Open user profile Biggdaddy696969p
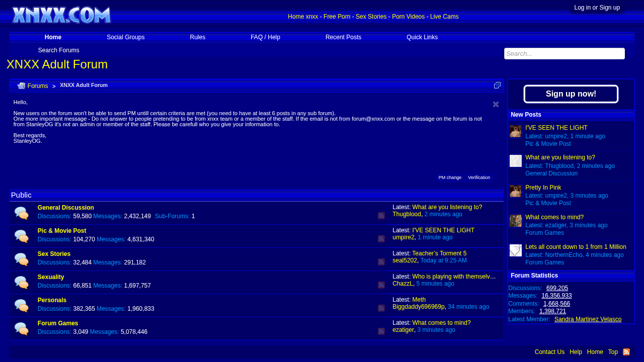Image resolution: width=644 pixels, height=362 pixels. pyautogui.click(x=419, y=307)
